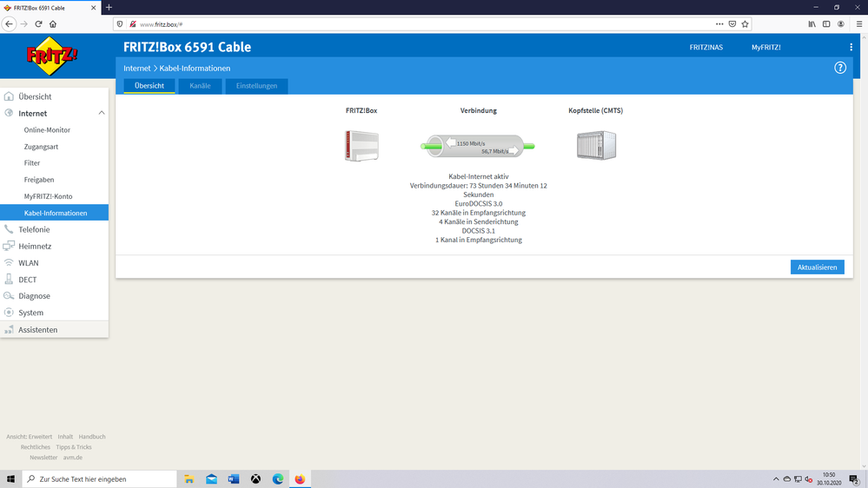Click the FRITZ! logo
Viewport: 868px width, 488px height.
point(53,56)
